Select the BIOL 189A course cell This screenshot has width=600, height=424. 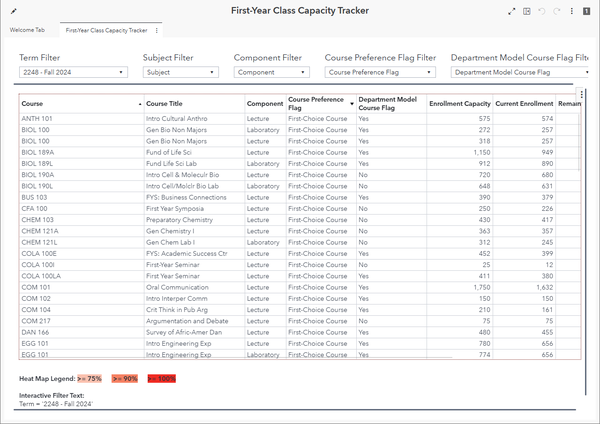click(82, 152)
